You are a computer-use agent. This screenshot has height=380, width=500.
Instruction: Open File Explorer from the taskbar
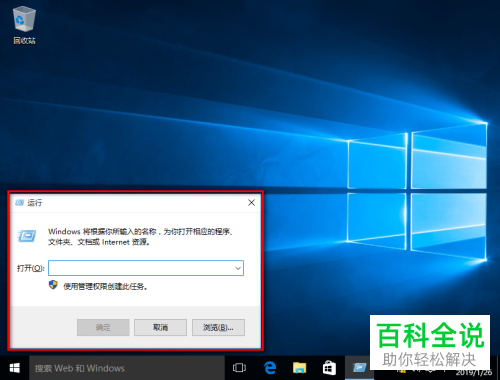click(299, 368)
